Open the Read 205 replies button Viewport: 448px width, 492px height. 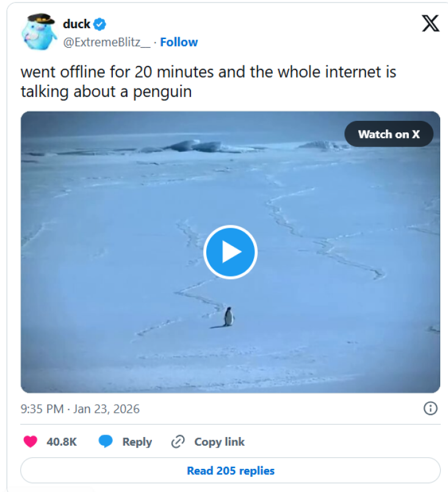[x=230, y=471]
